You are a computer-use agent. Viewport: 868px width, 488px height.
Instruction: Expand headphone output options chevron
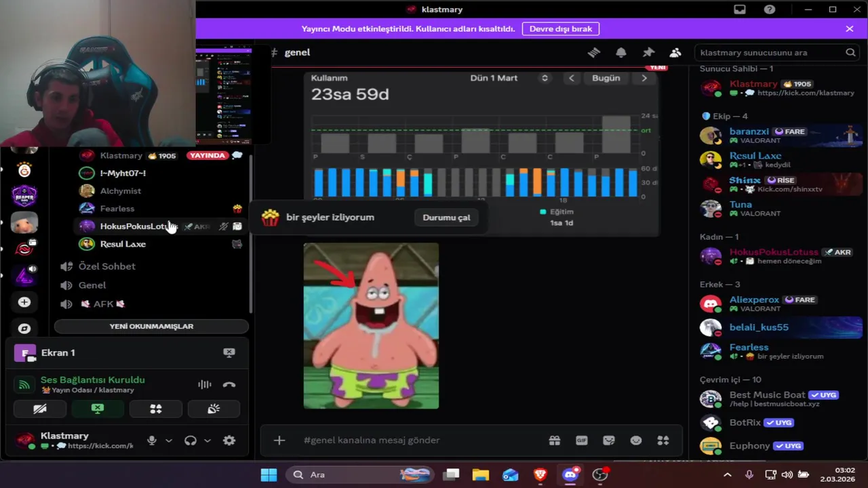tap(208, 441)
